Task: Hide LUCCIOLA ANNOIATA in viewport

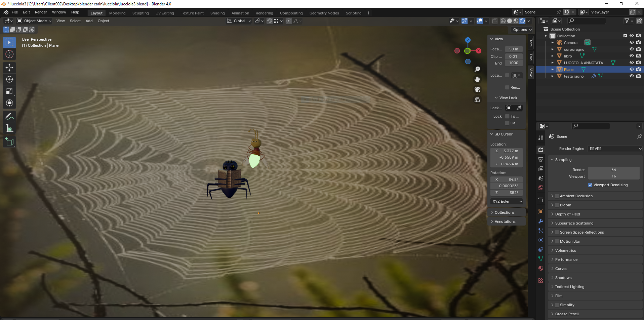Action: click(632, 63)
